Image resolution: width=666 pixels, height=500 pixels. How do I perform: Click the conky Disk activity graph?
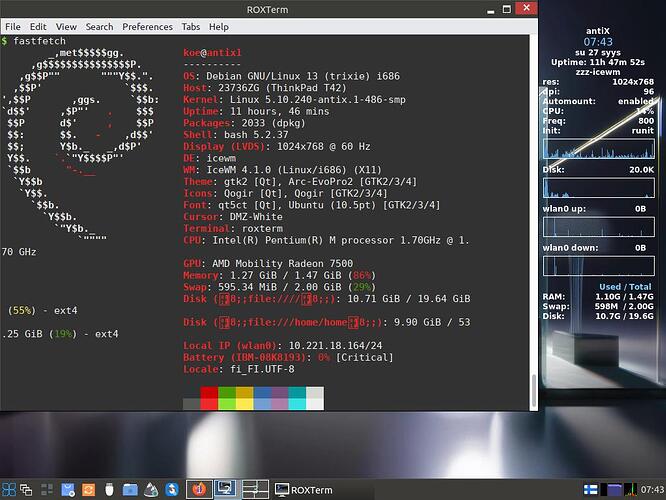598,187
